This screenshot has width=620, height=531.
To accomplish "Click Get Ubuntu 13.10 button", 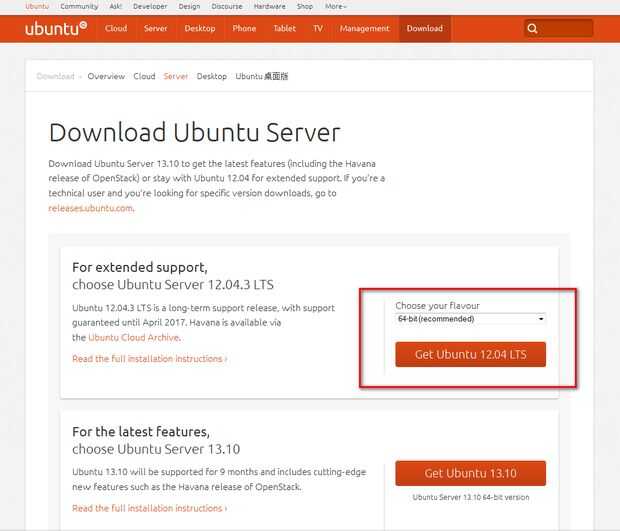I will click(471, 473).
